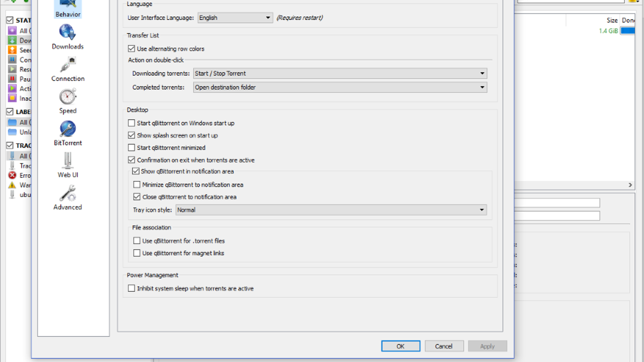Viewport: 644px width, 362px height.
Task: Open the Speed settings page
Action: tap(68, 101)
